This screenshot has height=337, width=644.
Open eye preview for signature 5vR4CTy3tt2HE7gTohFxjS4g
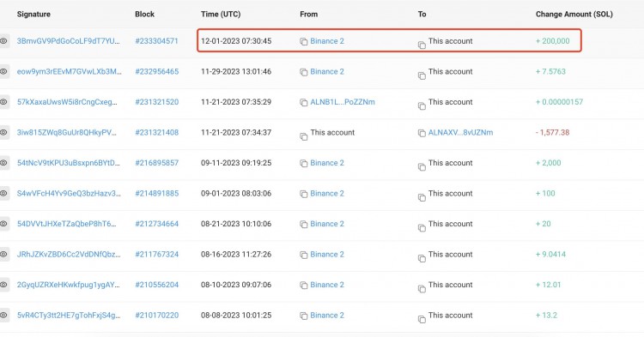coord(3,316)
